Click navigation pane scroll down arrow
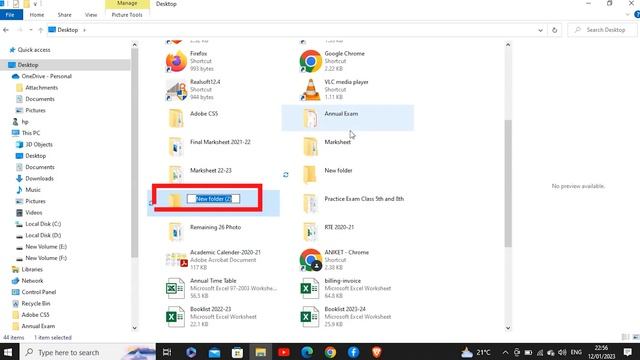The height and width of the screenshot is (360, 640). point(134,328)
